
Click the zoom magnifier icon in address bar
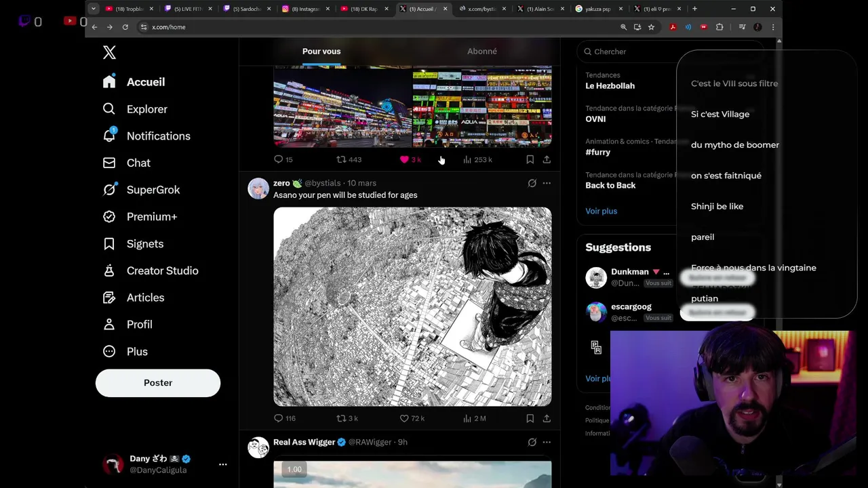coord(623,27)
